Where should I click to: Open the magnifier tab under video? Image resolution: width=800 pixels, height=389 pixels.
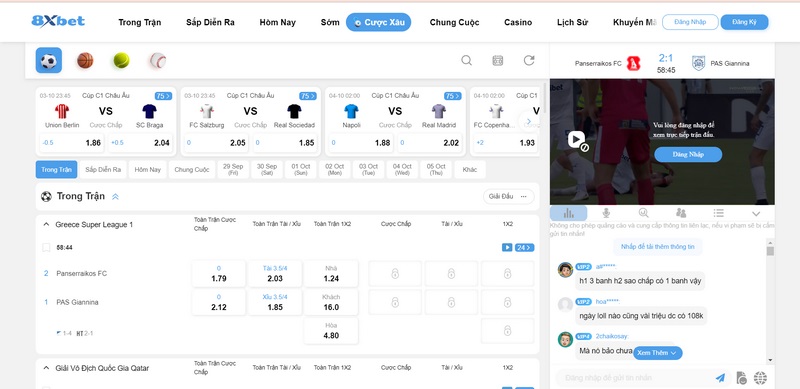pos(643,213)
